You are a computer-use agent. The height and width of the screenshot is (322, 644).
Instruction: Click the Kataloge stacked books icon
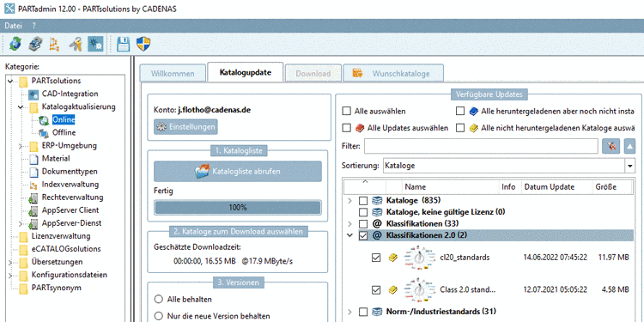click(377, 200)
